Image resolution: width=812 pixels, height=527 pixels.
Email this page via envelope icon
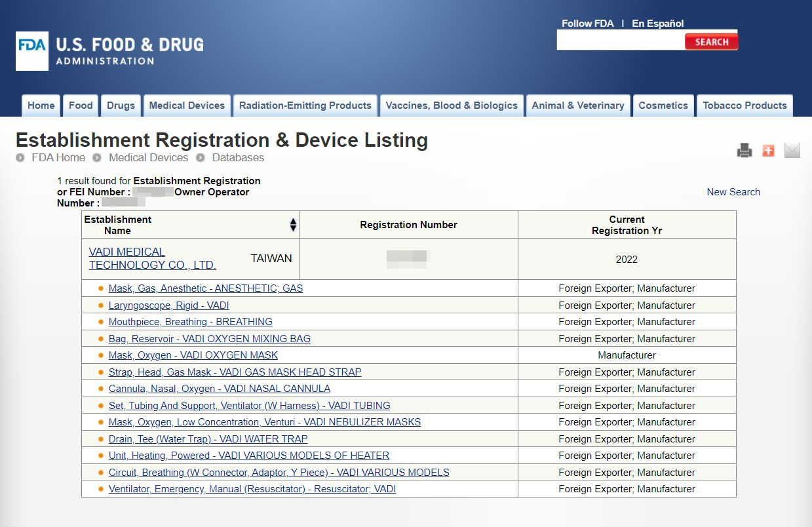(x=792, y=151)
